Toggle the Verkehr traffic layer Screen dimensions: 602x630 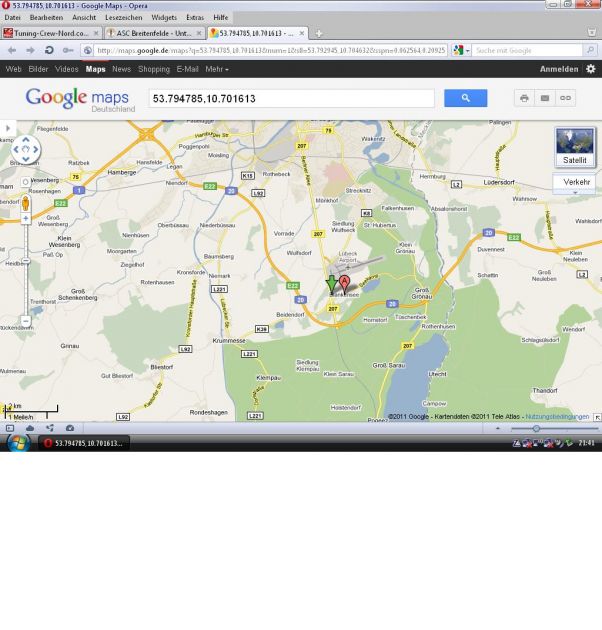(x=575, y=182)
